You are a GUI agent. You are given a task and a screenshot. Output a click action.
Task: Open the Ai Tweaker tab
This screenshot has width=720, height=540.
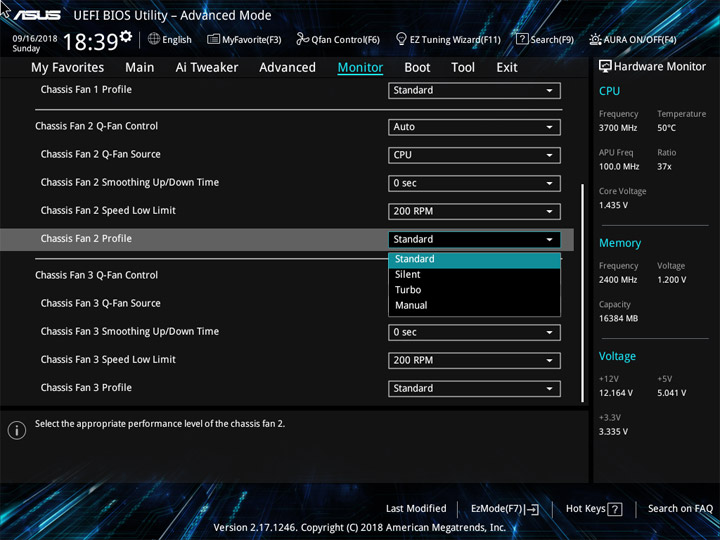[207, 68]
